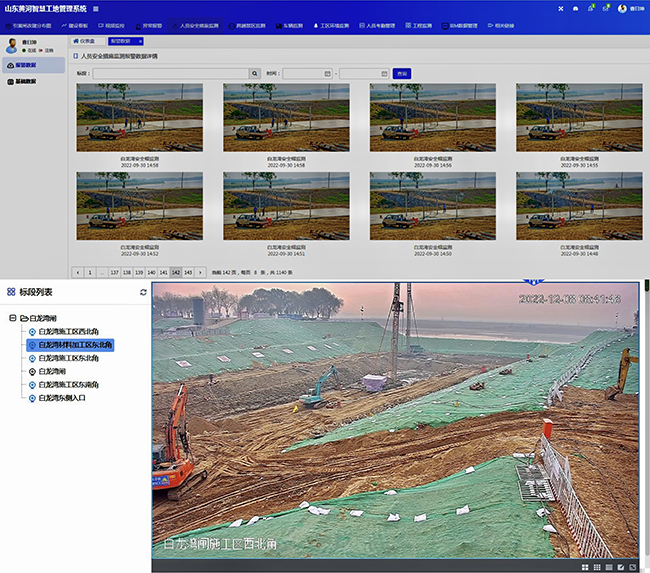Open alarm thumbnail dated 2022-09-30 14:50
The image size is (650, 573).
click(x=433, y=206)
